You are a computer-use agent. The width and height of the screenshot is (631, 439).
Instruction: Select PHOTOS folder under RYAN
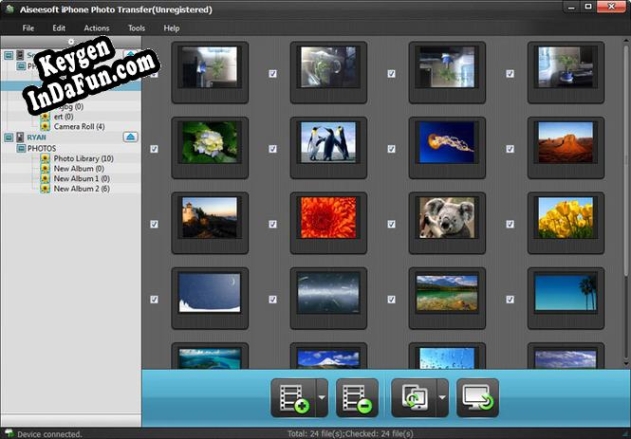click(x=41, y=148)
